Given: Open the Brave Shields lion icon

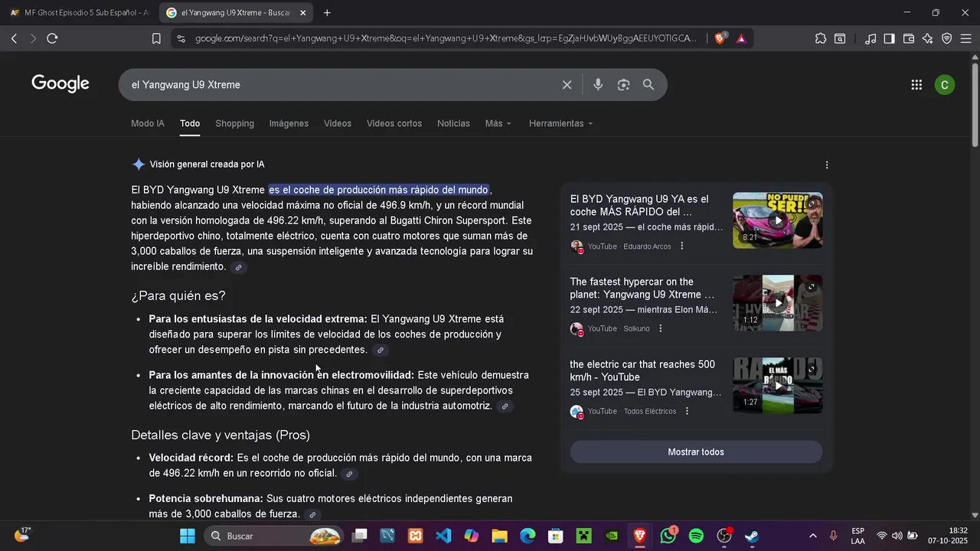Looking at the screenshot, I should [720, 38].
